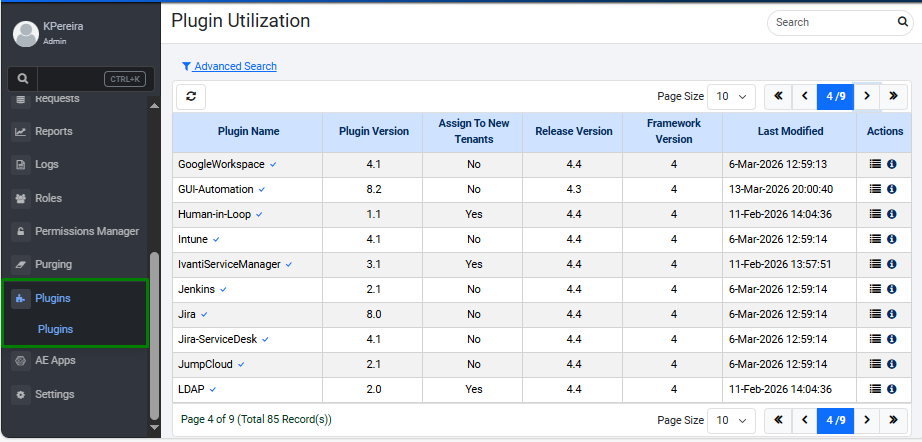Screen dimensions: 922x442
Task: Open the top Page Size dropdown
Action: click(731, 96)
